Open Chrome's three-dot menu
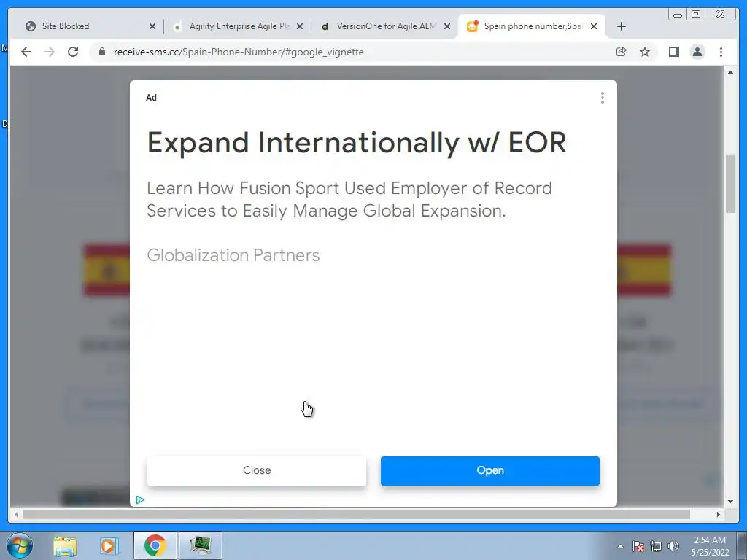The height and width of the screenshot is (560, 747). (x=721, y=52)
